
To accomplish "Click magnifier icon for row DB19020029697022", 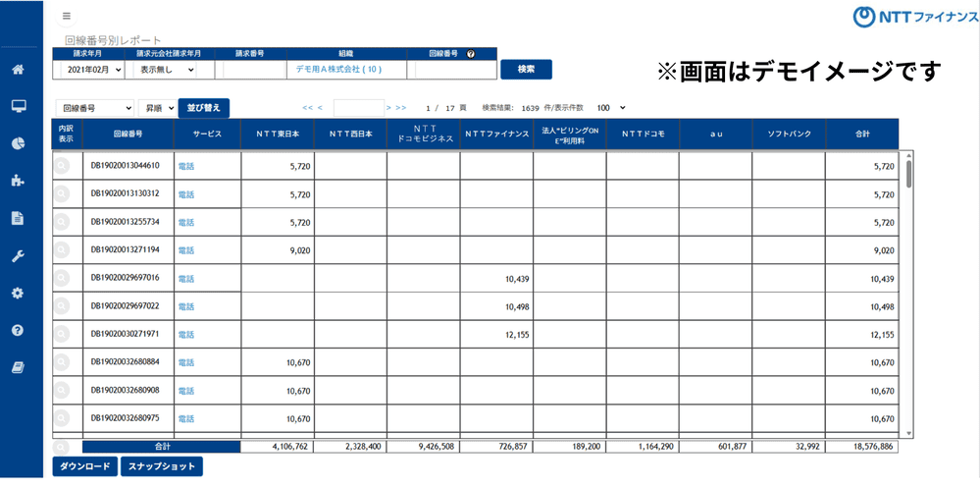I will tap(61, 306).
